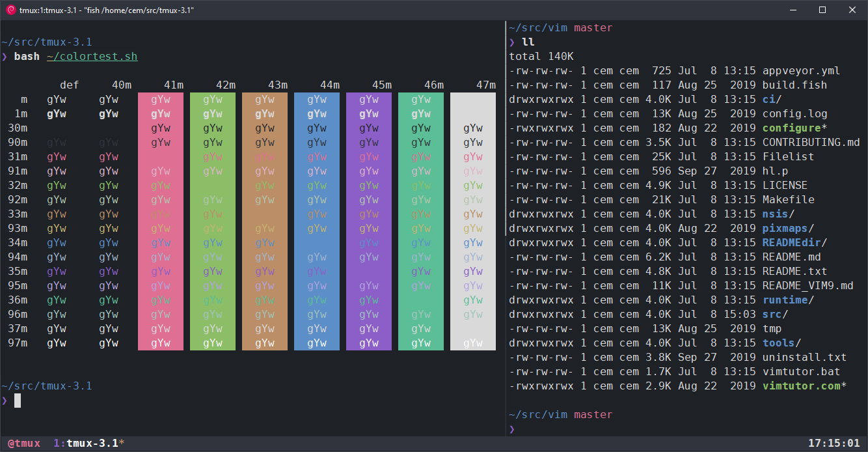Click the config.log file name
This screenshot has height=452, width=868.
point(794,114)
